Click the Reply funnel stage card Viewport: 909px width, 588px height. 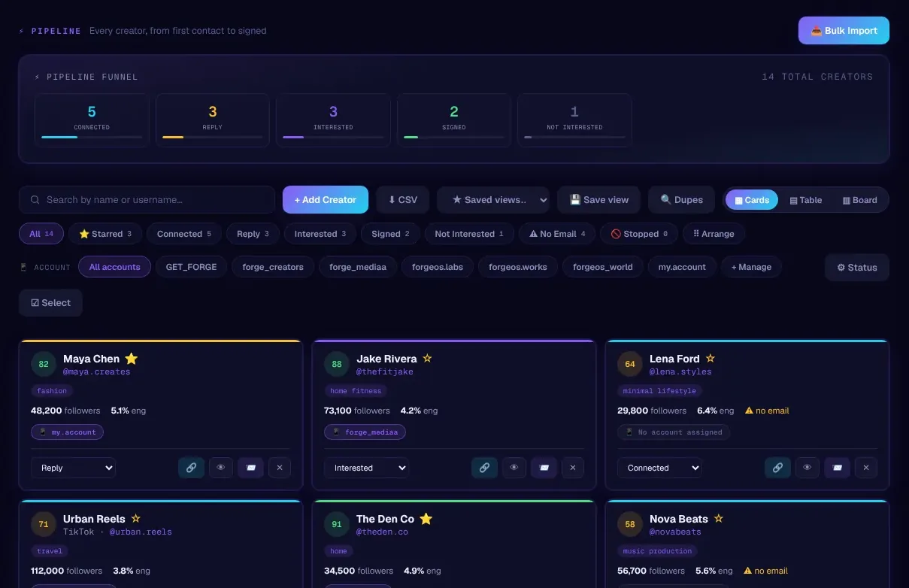click(x=213, y=120)
